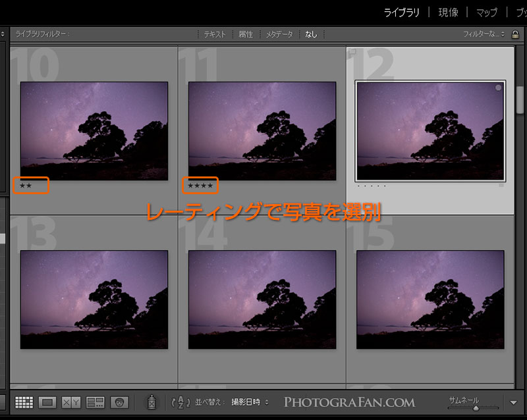Select the メタデータ filter tab
This screenshot has width=527, height=420.
279,34
